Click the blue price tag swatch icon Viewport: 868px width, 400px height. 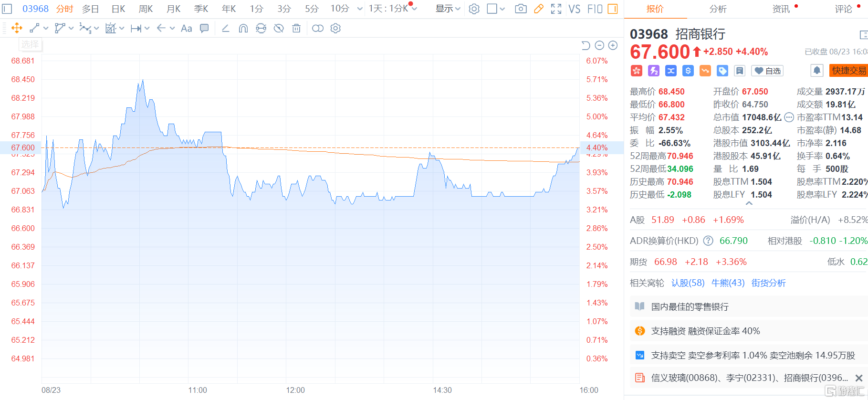coord(722,71)
